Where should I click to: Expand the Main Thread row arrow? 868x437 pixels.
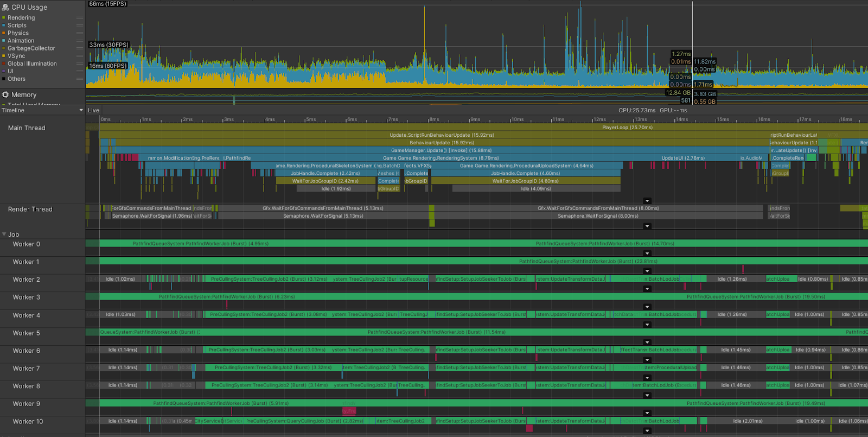click(647, 201)
